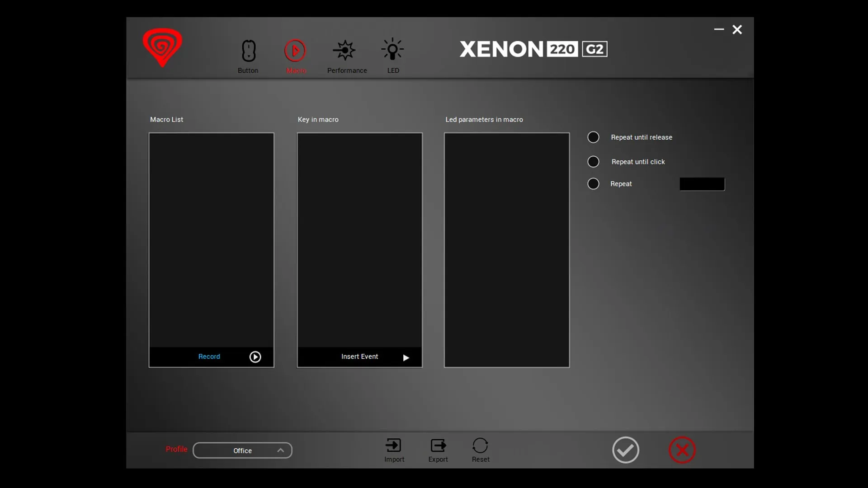Minimize the Xenon 220 window
The width and height of the screenshot is (868, 488).
click(719, 29)
